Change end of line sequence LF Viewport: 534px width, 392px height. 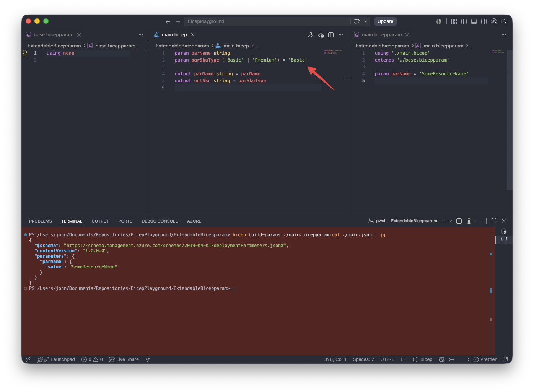pos(403,359)
